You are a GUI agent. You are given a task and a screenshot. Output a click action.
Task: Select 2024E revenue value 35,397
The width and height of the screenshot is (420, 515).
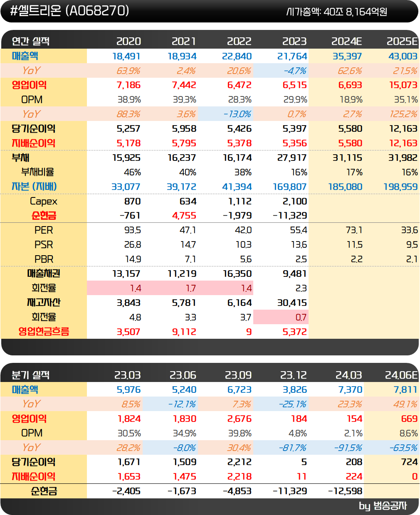click(347, 56)
